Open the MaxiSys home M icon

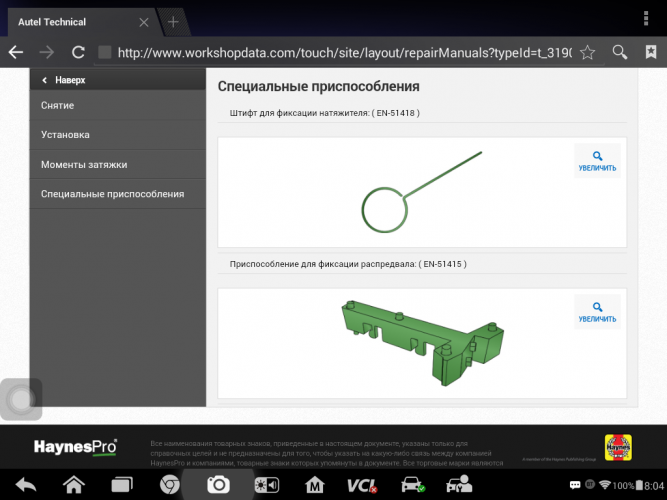pyautogui.click(x=315, y=485)
